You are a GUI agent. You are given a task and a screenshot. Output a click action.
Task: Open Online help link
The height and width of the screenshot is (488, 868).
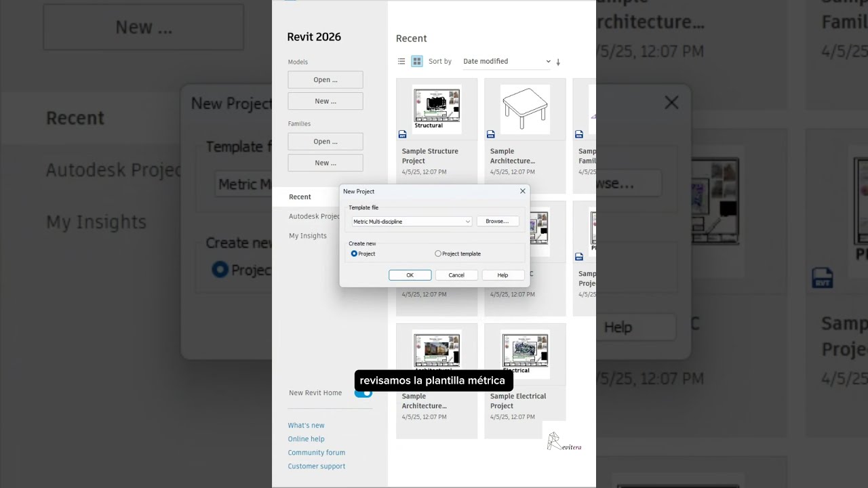click(x=306, y=439)
